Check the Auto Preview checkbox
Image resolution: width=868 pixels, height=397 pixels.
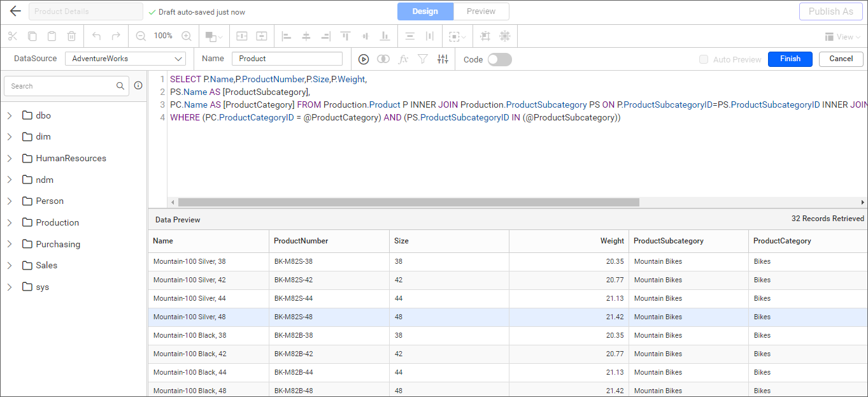tap(704, 59)
